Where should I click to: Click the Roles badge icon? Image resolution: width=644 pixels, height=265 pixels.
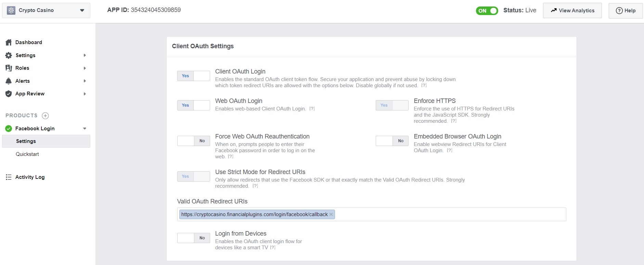[9, 68]
